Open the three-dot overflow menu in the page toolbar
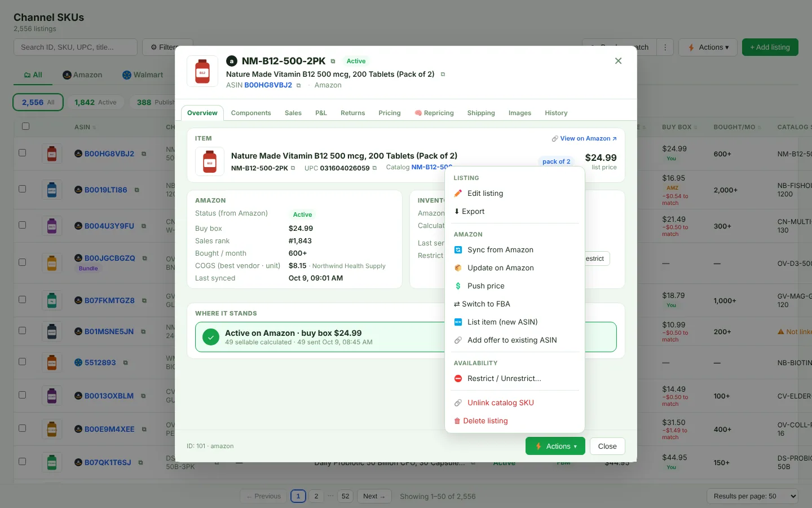Screen dimensions: 812x508 (665, 47)
